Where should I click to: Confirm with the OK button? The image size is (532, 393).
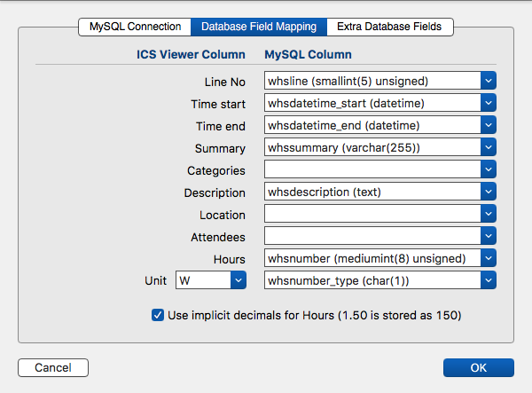pyautogui.click(x=479, y=367)
